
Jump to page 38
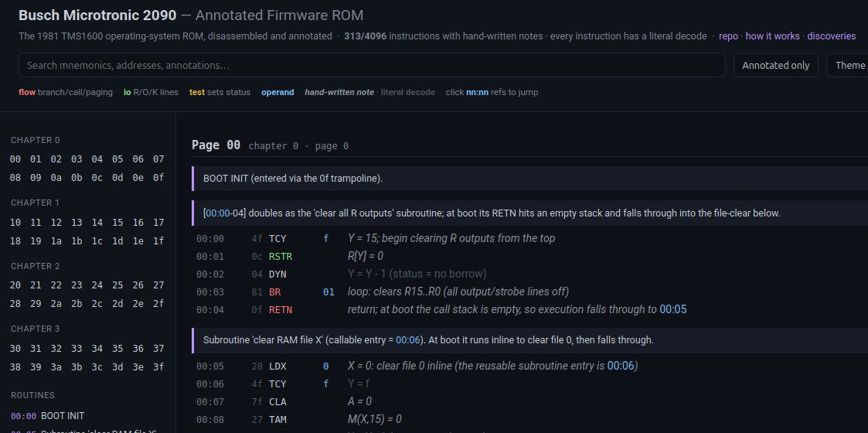[15, 367]
